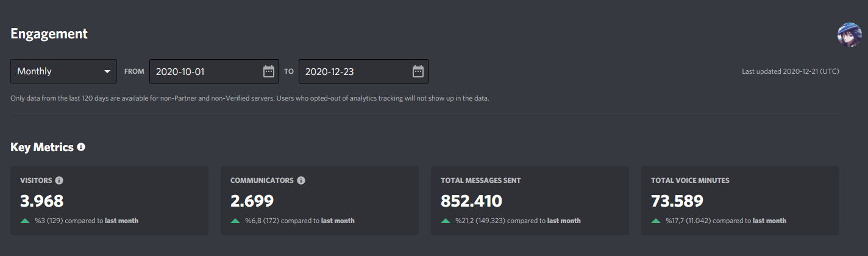This screenshot has width=868, height=256.
Task: Click the dropdown arrow beside Monthly
Action: tap(107, 71)
